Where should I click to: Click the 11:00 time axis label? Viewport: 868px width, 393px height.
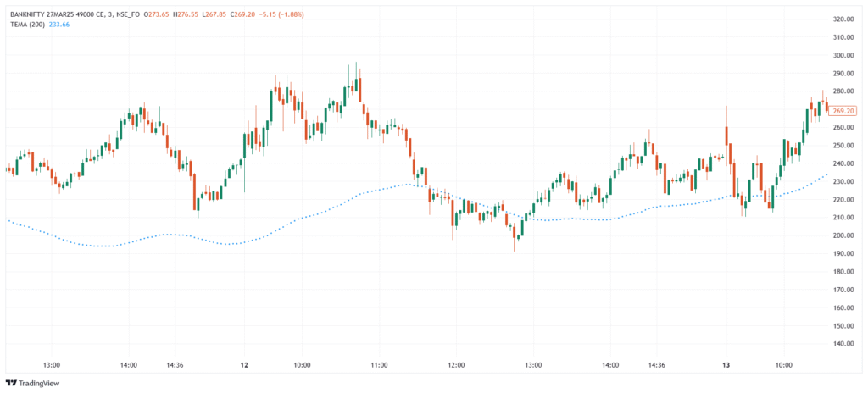click(379, 365)
